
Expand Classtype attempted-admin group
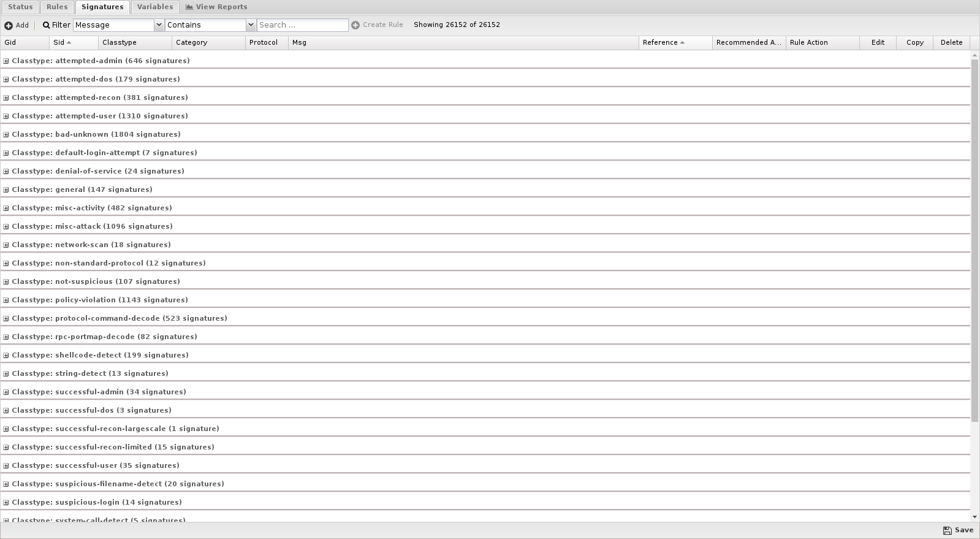6,61
